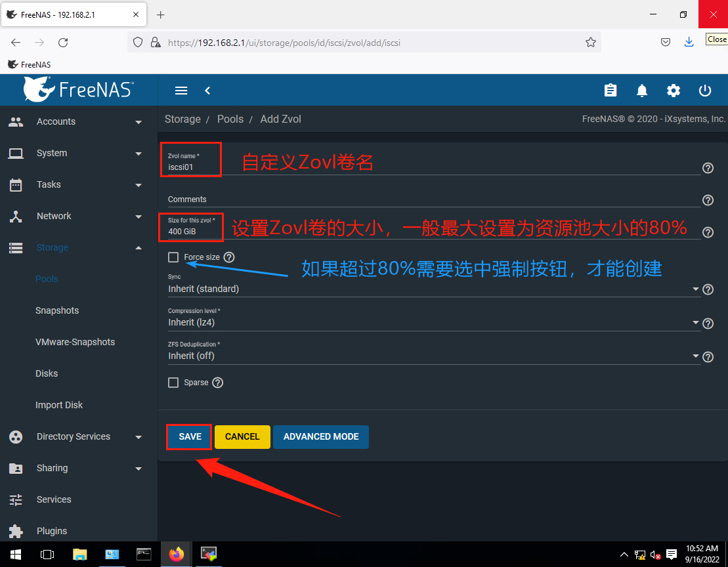The height and width of the screenshot is (567, 728).
Task: Open File Explorer from the taskbar
Action: click(80, 555)
